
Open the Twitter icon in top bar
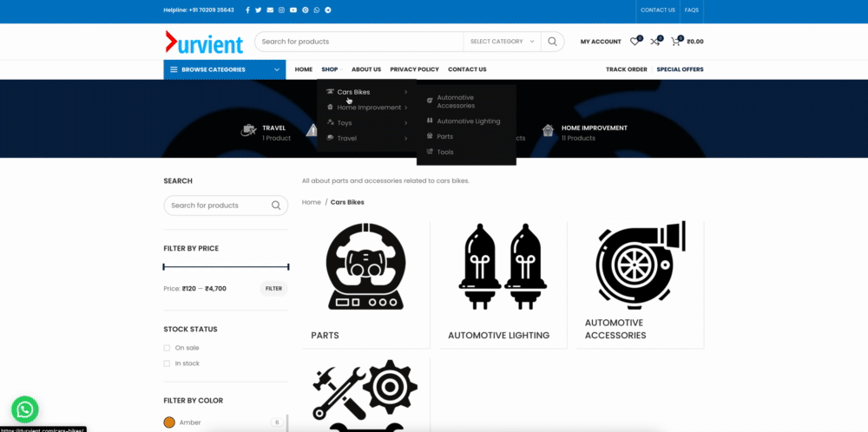pyautogui.click(x=258, y=10)
